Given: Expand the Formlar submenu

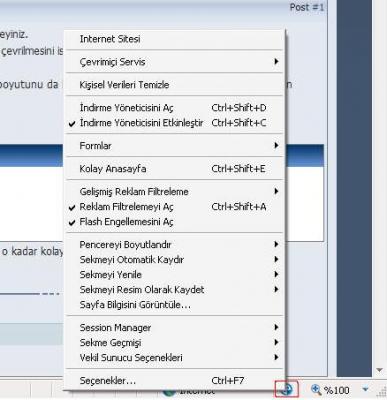Looking at the screenshot, I should (x=174, y=146).
